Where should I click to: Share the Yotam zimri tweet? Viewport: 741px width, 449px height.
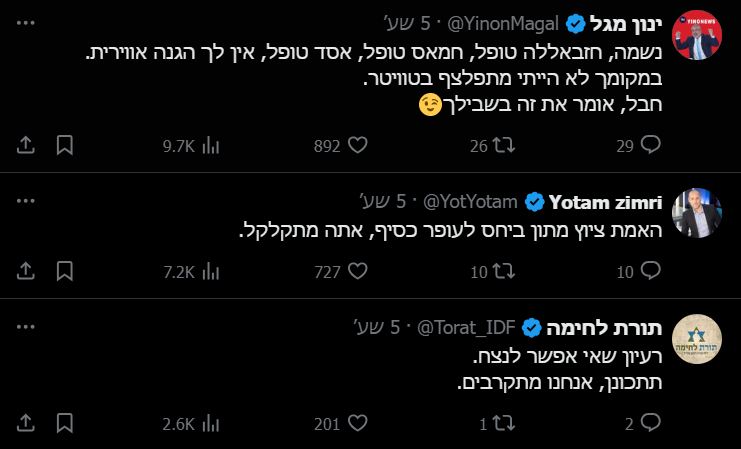[28, 271]
